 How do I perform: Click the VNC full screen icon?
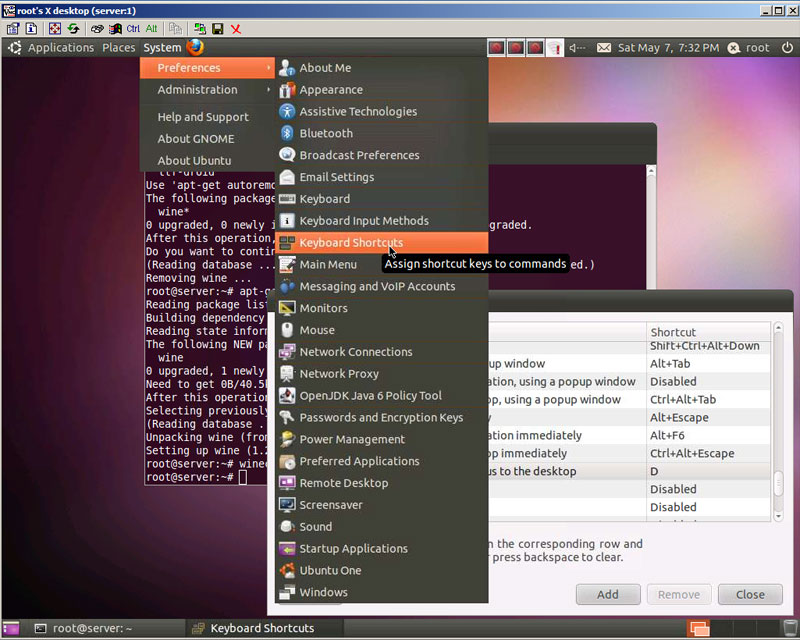coord(55,29)
